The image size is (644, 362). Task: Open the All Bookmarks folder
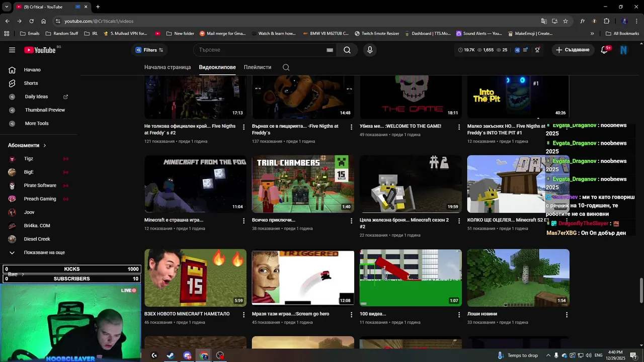pyautogui.click(x=622, y=34)
